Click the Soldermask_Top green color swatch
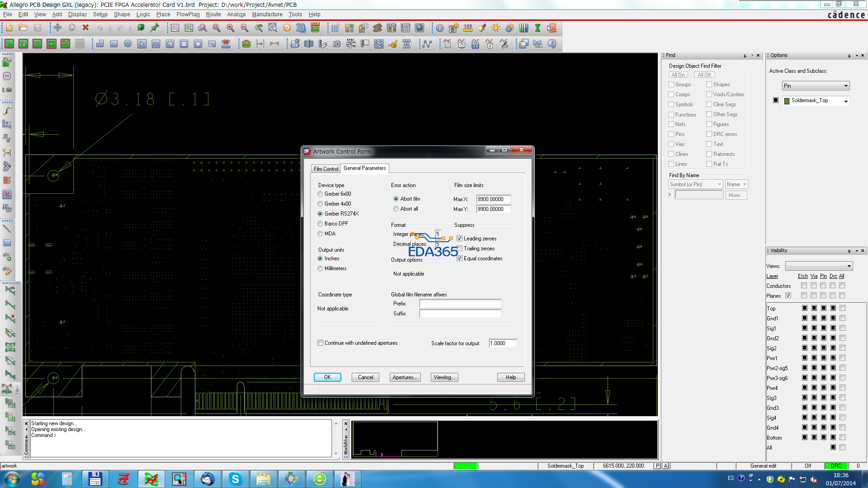This screenshot has height=488, width=868. coord(787,101)
